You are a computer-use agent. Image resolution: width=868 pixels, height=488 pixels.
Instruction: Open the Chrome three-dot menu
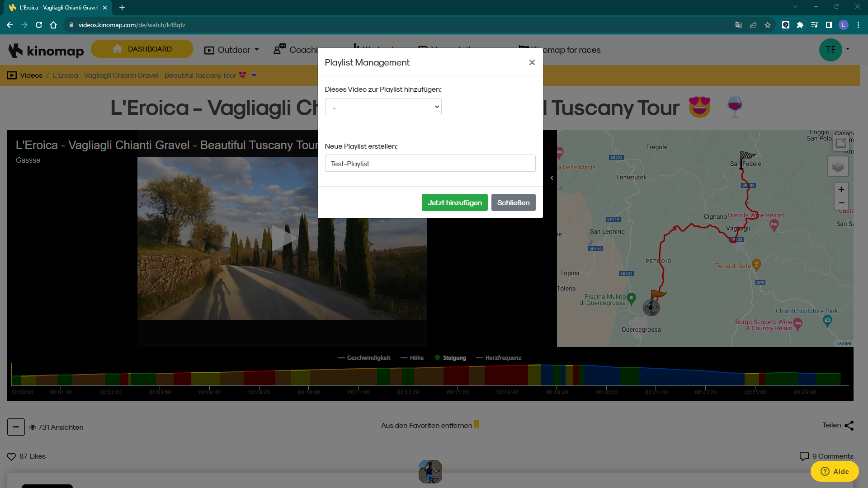point(858,25)
